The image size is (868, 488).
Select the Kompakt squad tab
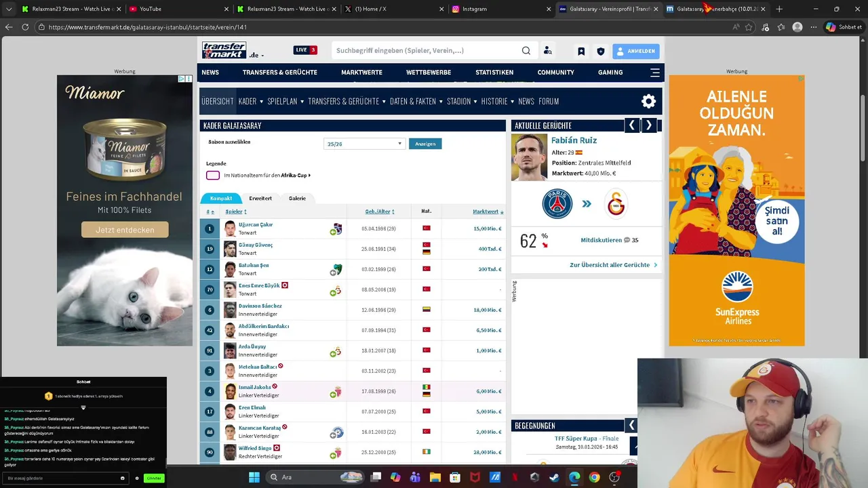[x=221, y=199]
